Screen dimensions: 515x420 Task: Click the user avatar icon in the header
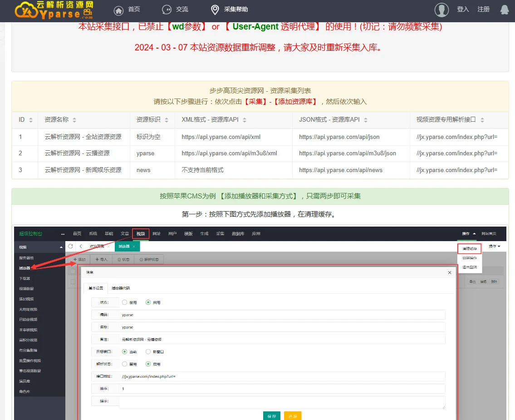441,10
